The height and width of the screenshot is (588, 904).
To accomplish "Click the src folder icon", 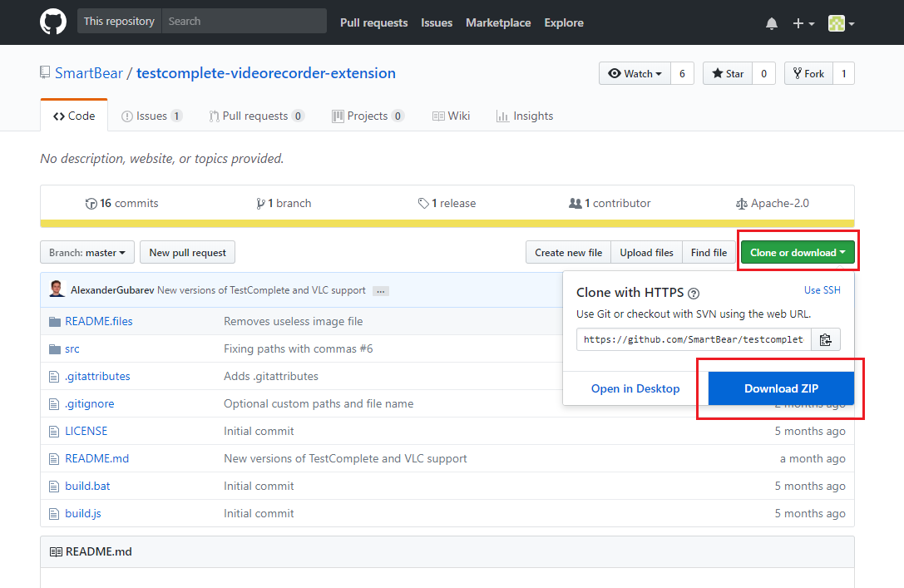I will click(x=55, y=349).
